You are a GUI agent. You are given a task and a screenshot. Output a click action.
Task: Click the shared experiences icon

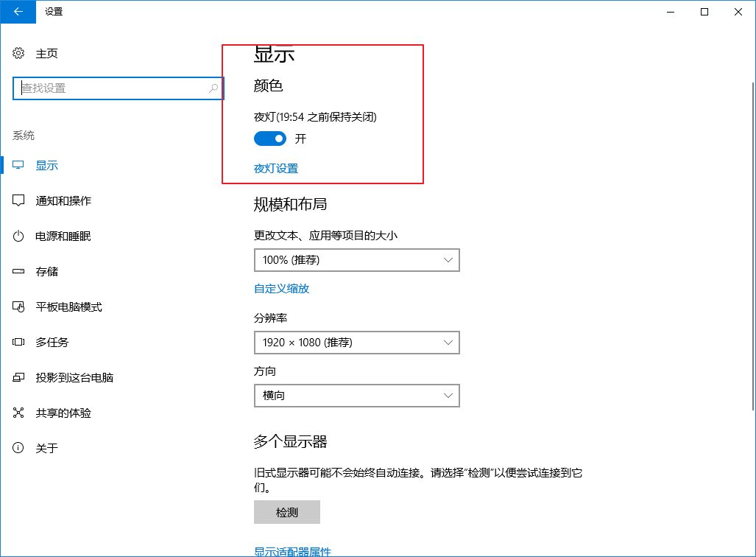[x=18, y=413]
